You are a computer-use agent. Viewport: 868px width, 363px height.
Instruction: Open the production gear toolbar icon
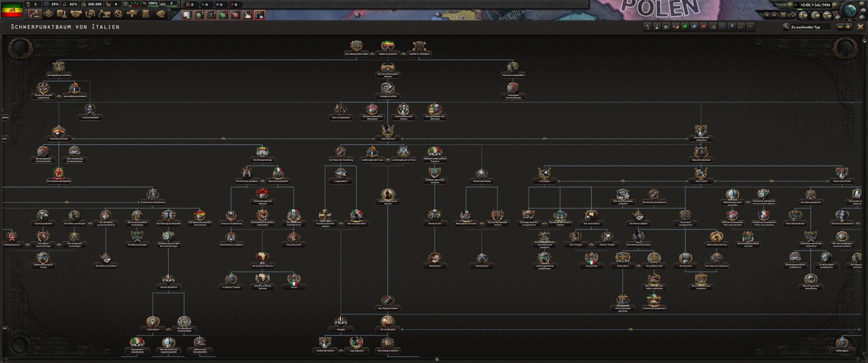118,14
